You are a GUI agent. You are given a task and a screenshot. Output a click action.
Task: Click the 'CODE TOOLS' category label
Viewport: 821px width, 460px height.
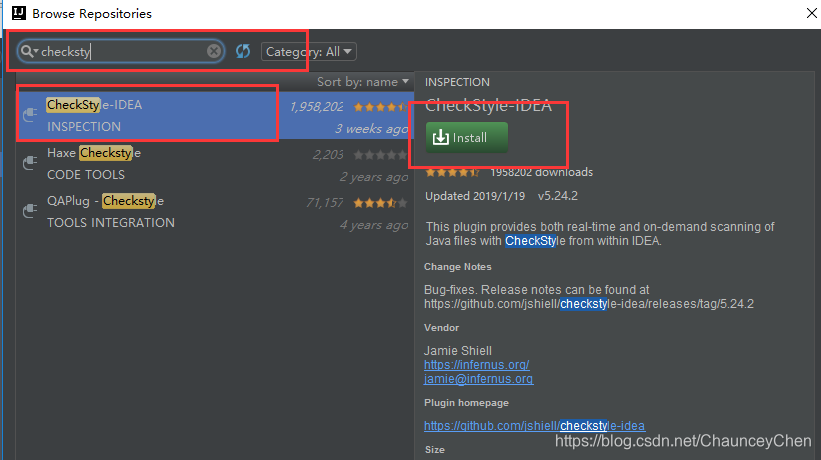pyautogui.click(x=86, y=175)
